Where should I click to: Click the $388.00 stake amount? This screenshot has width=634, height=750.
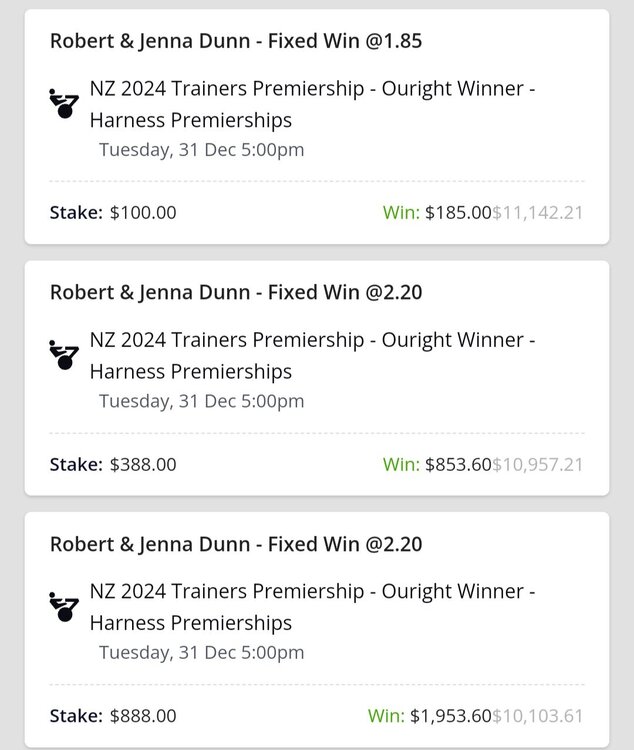pyautogui.click(x=143, y=464)
